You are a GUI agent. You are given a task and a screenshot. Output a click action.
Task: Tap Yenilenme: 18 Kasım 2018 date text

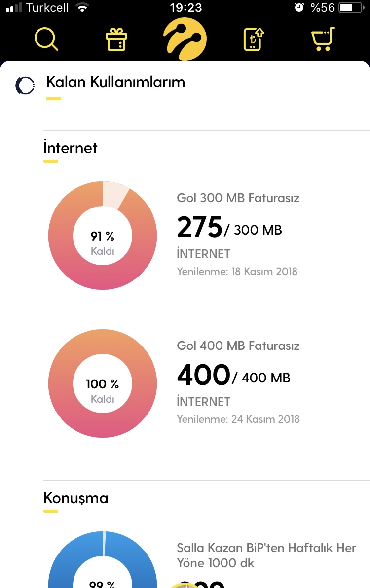[237, 271]
